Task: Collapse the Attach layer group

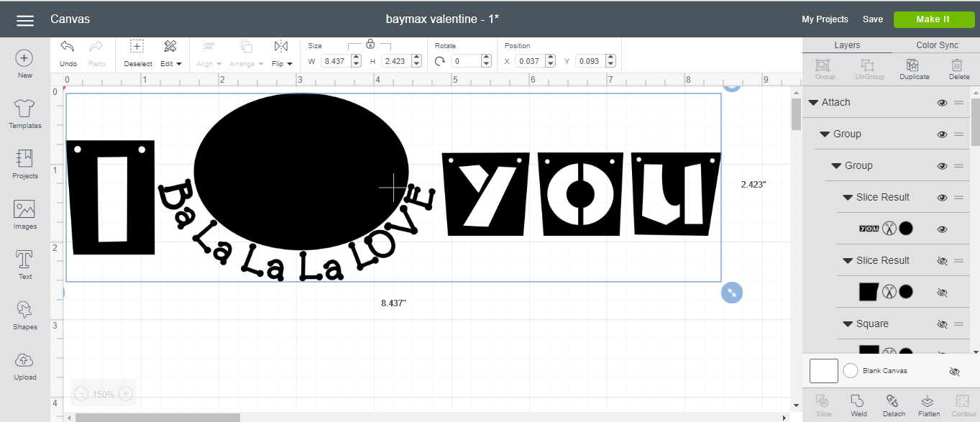Action: click(x=814, y=103)
